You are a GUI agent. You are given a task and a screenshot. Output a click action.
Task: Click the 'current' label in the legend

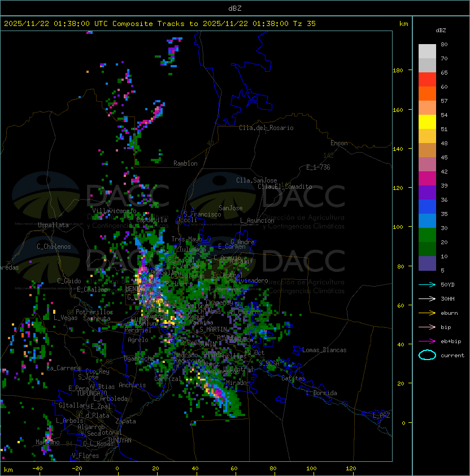coord(452,355)
